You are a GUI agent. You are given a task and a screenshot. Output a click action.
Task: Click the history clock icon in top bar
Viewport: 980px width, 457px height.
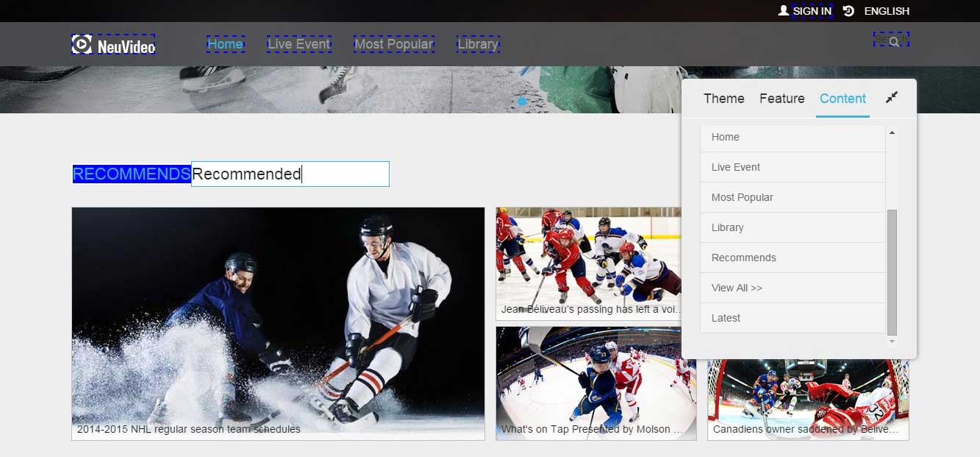848,11
